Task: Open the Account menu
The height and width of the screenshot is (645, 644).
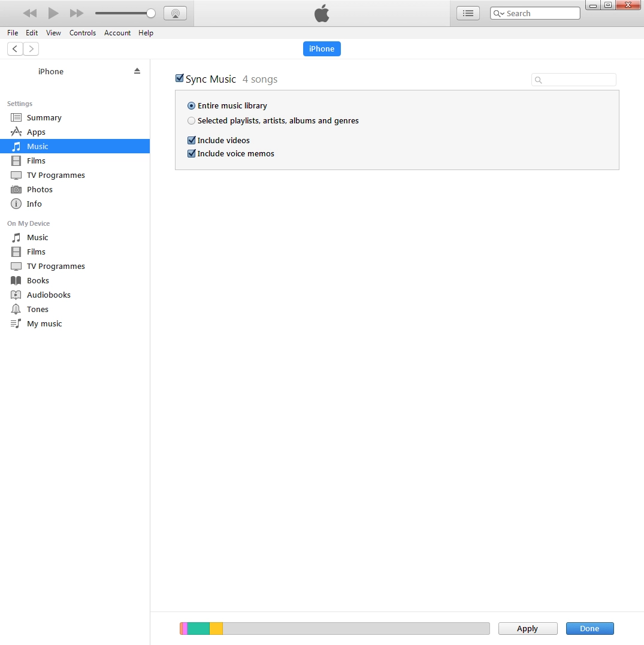Action: pyautogui.click(x=117, y=33)
